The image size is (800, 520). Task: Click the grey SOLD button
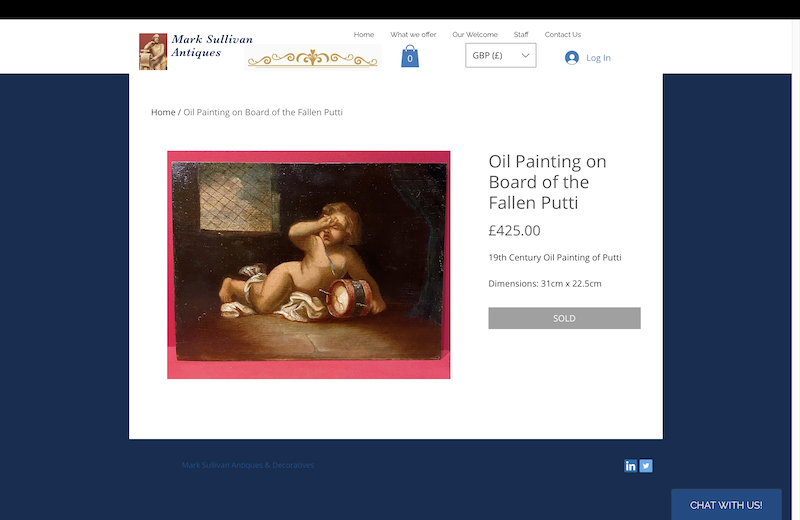(x=564, y=318)
